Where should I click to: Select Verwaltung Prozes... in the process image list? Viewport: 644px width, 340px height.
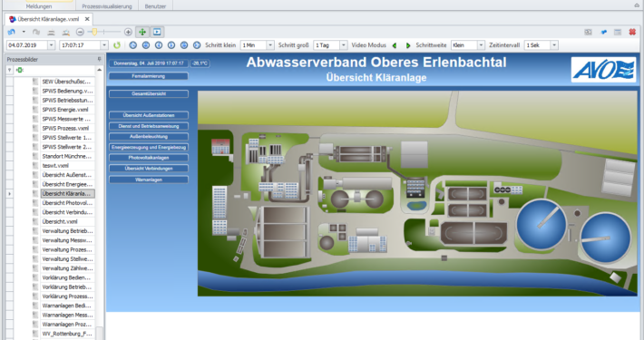coord(67,249)
